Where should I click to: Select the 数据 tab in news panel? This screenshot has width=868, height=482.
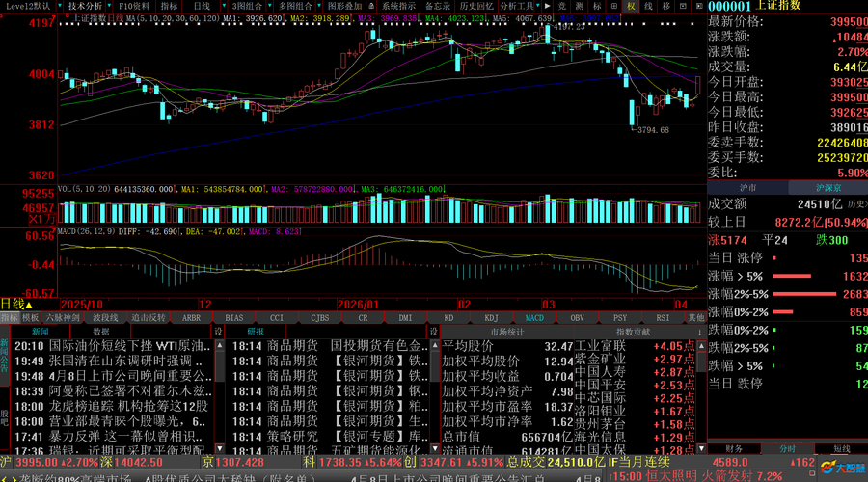[x=100, y=332]
